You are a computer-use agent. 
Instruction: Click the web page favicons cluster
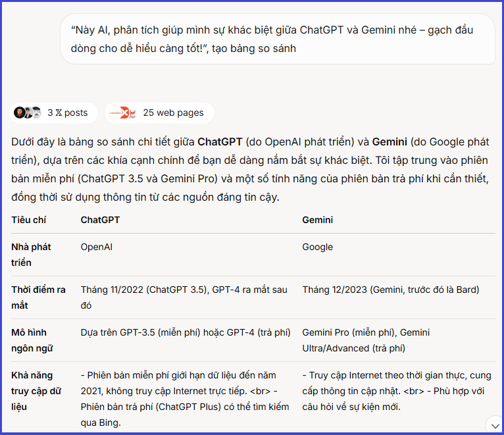tap(124, 113)
